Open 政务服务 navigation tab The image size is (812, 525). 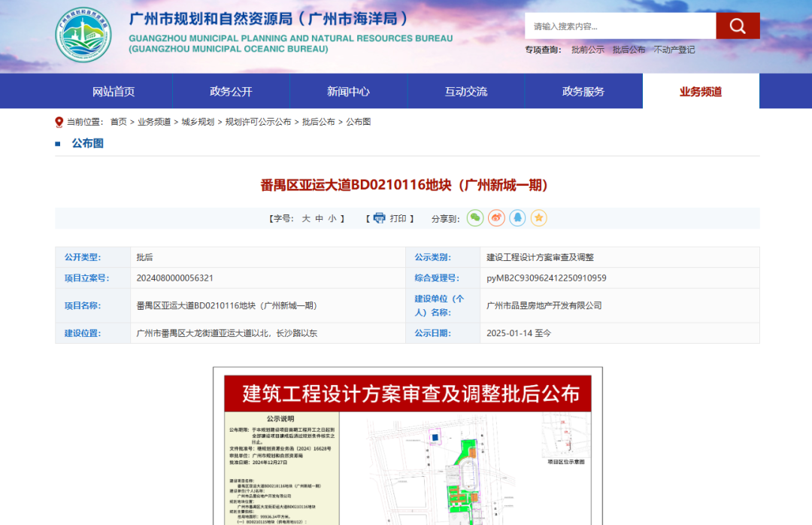583,91
